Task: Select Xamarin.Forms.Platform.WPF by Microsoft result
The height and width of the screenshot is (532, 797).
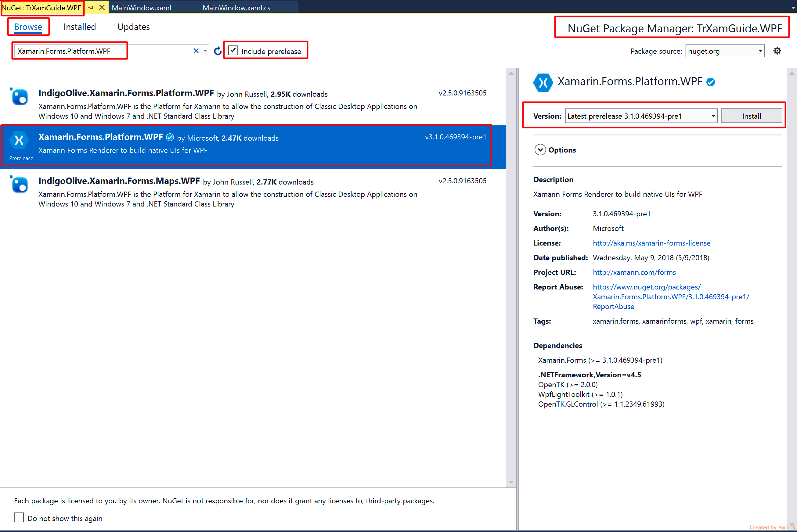Action: click(253, 147)
